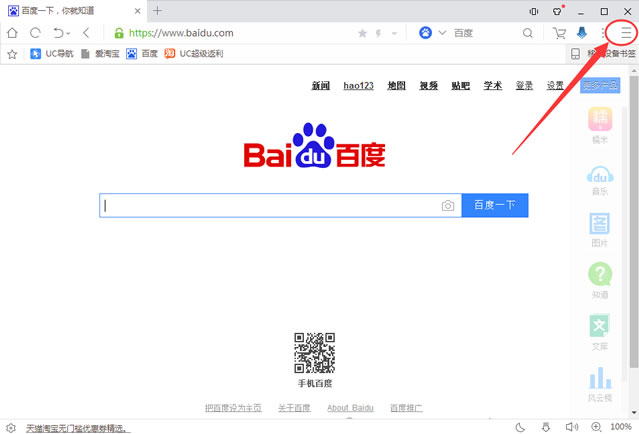This screenshot has height=434, width=639.
Task: Click the camera image search icon
Action: point(448,205)
